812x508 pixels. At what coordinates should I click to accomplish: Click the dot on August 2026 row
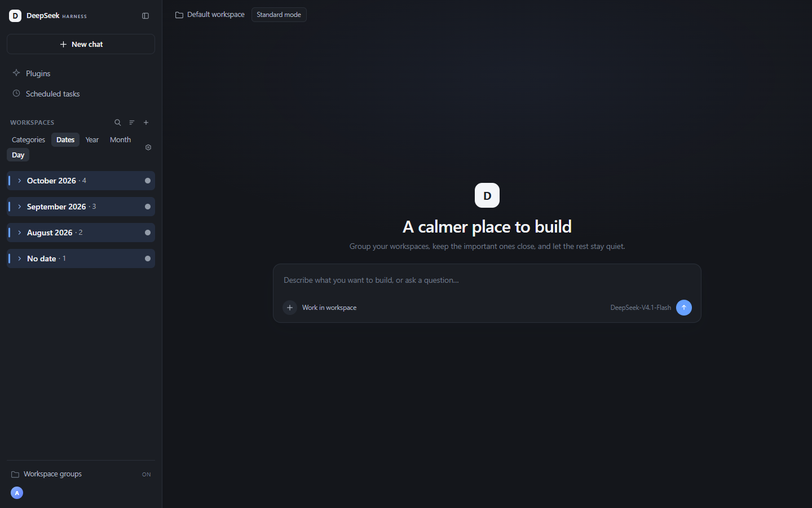click(x=148, y=233)
